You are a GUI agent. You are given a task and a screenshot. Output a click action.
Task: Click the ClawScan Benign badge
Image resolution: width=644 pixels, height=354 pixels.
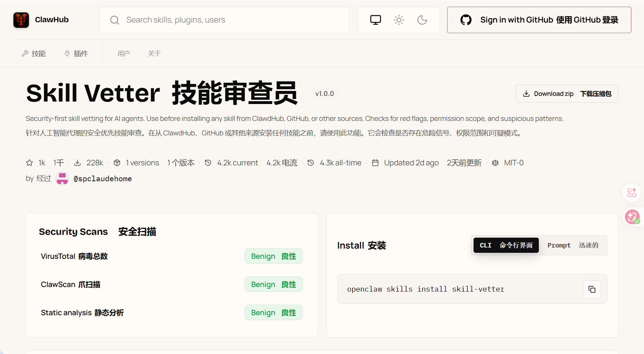[273, 285]
